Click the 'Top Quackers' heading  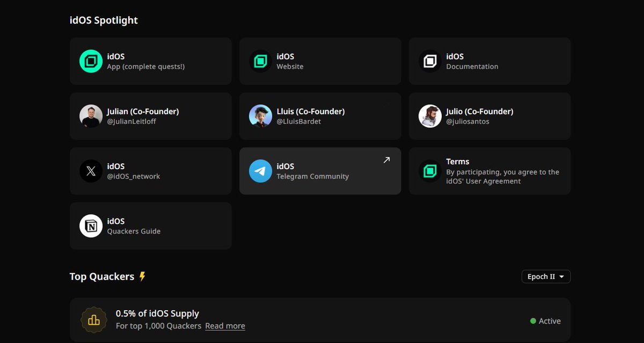102,276
